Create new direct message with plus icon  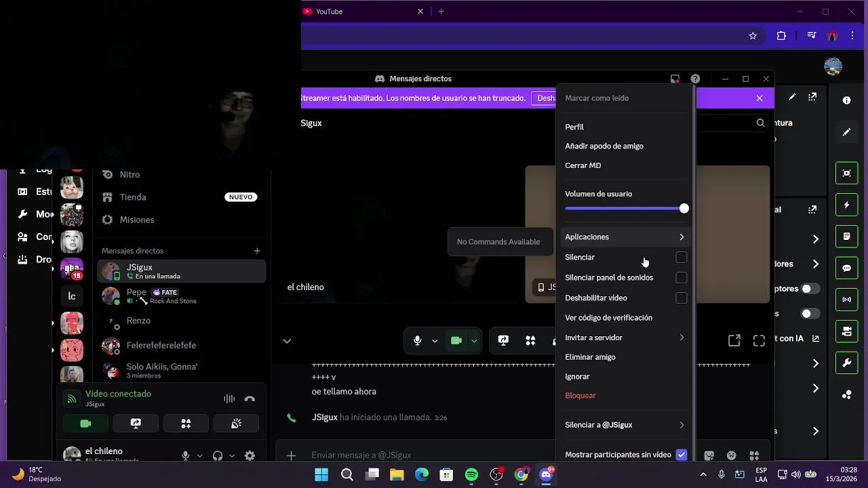[257, 251]
